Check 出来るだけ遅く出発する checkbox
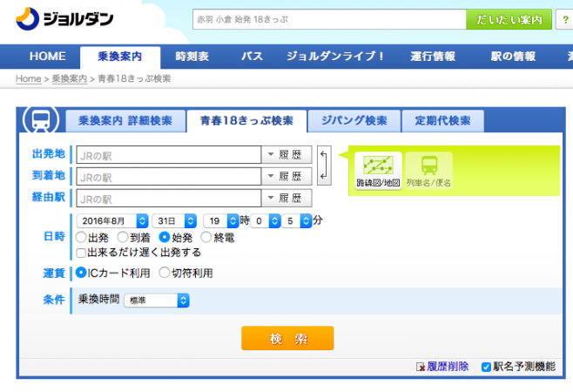Image resolution: width=573 pixels, height=392 pixels. tap(81, 253)
